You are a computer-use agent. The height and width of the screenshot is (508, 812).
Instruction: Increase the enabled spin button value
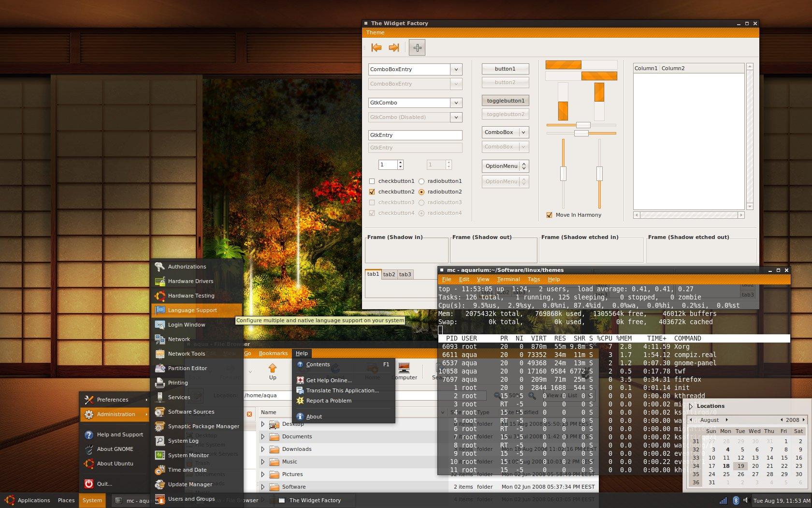(400, 163)
